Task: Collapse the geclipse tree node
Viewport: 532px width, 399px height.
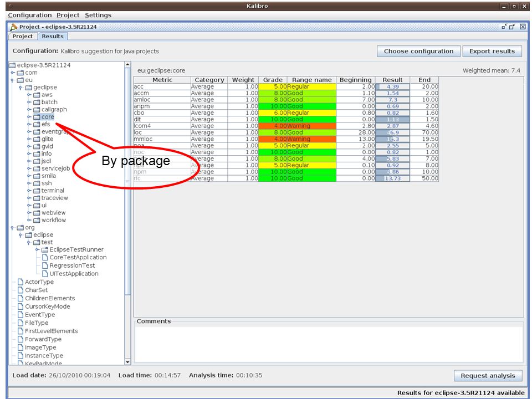Action: pos(21,88)
